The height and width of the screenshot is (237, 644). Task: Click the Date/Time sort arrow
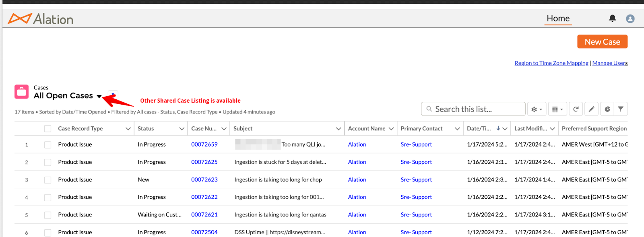(x=498, y=128)
